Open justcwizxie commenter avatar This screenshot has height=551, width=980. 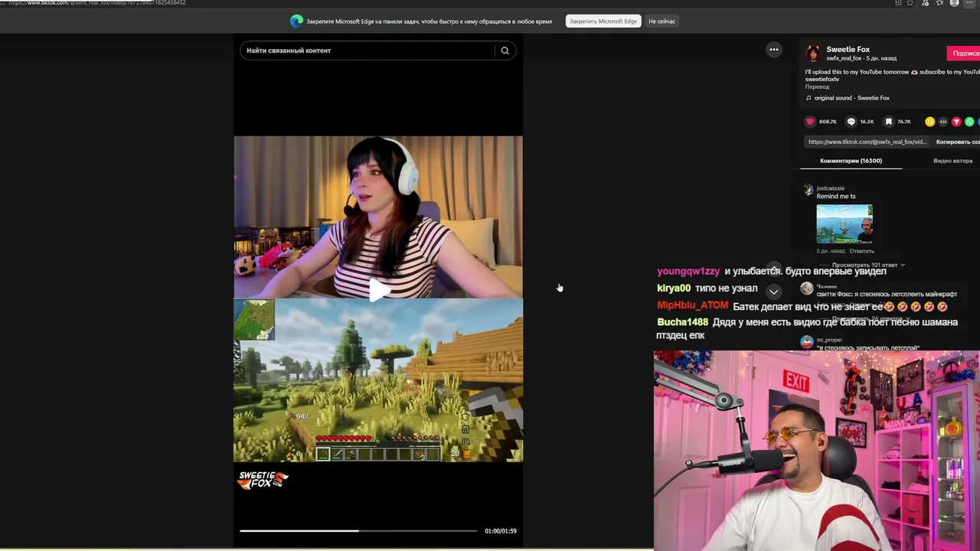(x=808, y=191)
